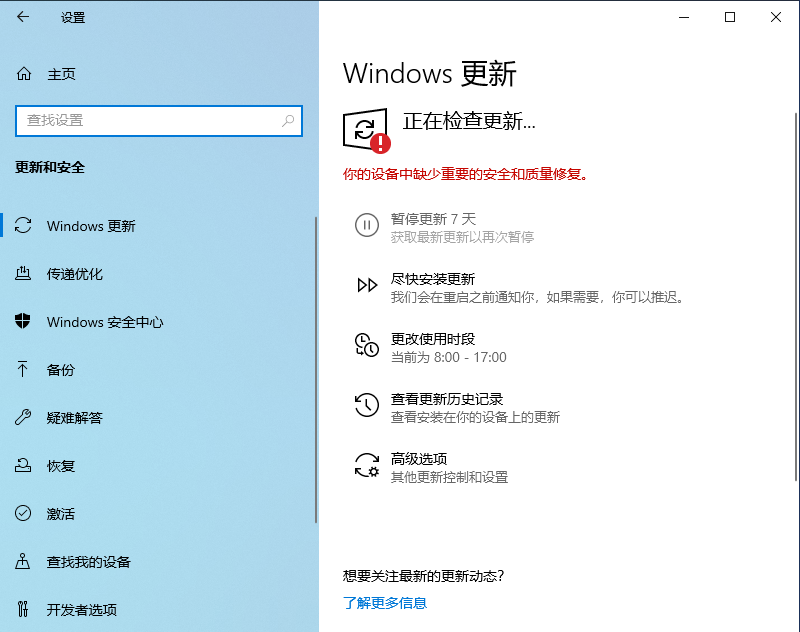Click the 想要关注最新的更新动态? text

click(x=423, y=576)
